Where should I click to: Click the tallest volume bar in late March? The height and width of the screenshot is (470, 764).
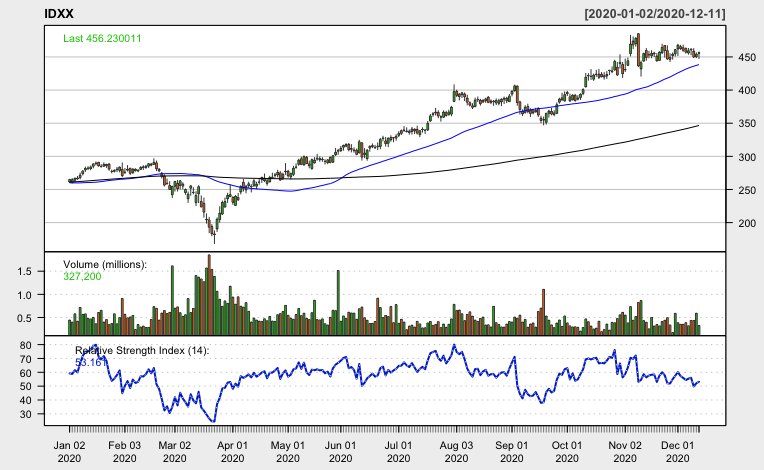[x=209, y=295]
